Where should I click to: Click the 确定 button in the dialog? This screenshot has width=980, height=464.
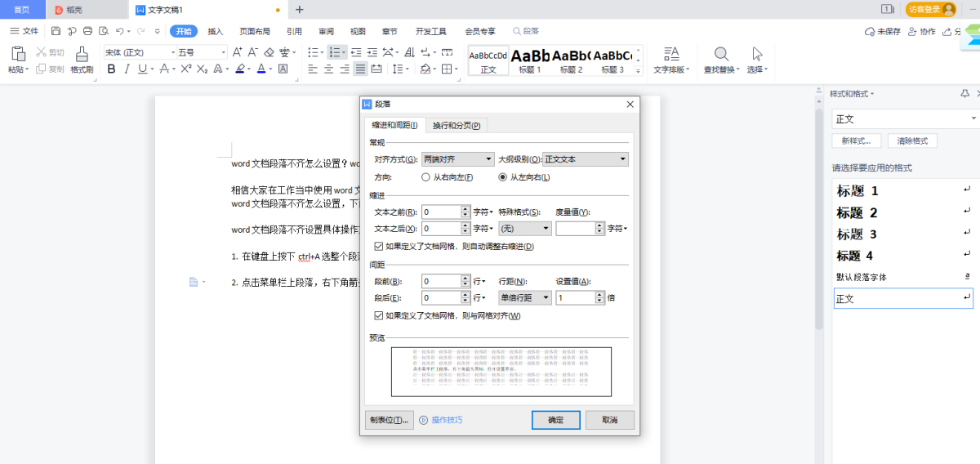click(x=555, y=420)
